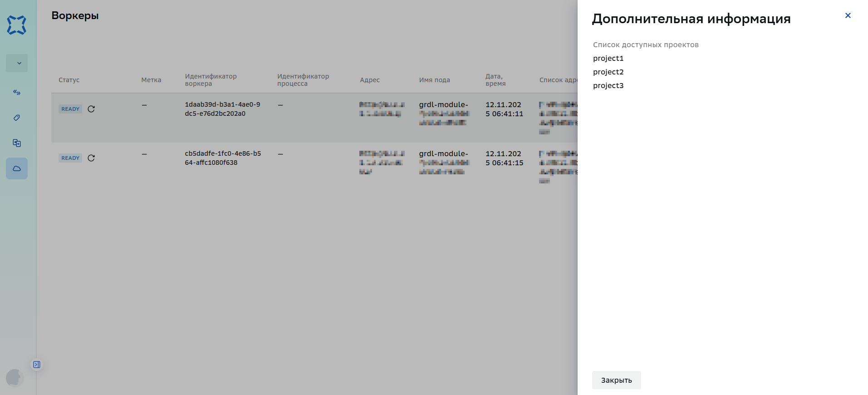Click worker ID cb5dadfe-1fc0-4e86-b564-affc1080f638

tap(223, 158)
